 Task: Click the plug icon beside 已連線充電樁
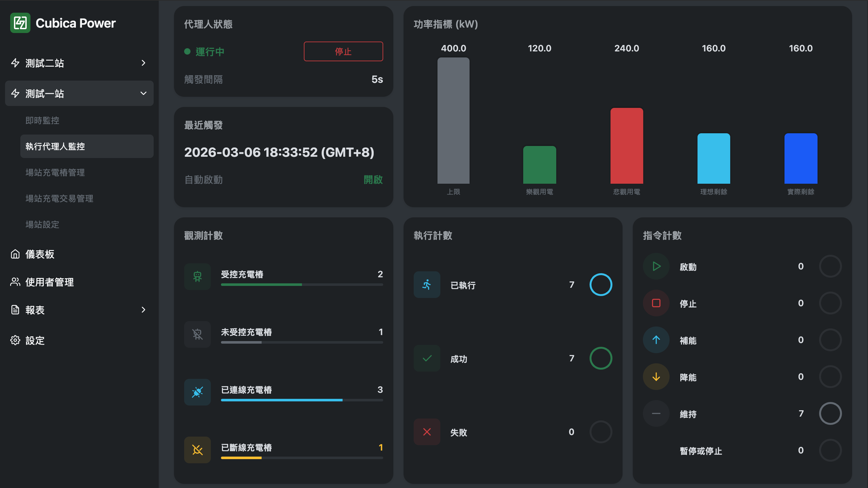[197, 392]
